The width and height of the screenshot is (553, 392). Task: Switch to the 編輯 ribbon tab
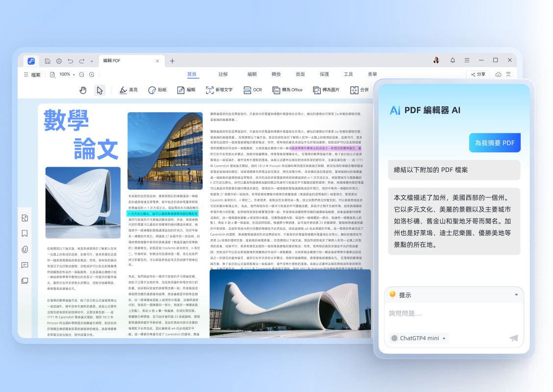tap(252, 74)
